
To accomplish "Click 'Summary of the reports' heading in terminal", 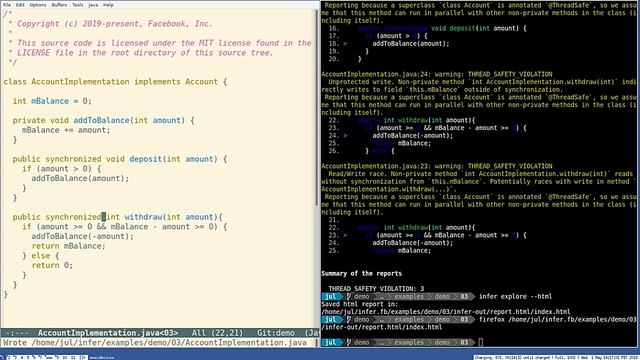I will 362,273.
